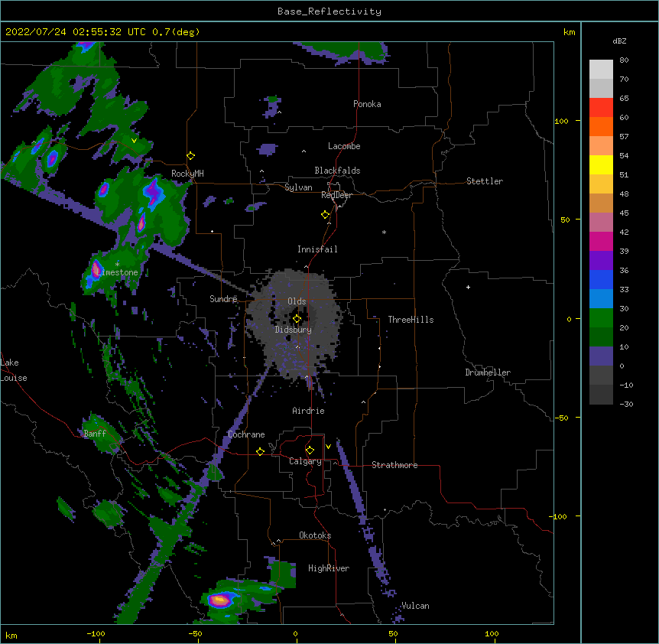Click the Airdrie city label

[308, 411]
